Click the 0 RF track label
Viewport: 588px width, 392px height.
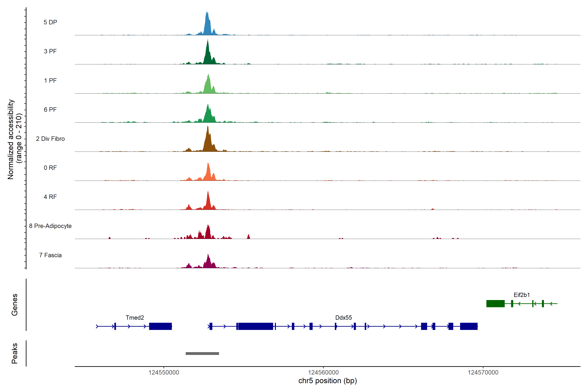[50, 168]
